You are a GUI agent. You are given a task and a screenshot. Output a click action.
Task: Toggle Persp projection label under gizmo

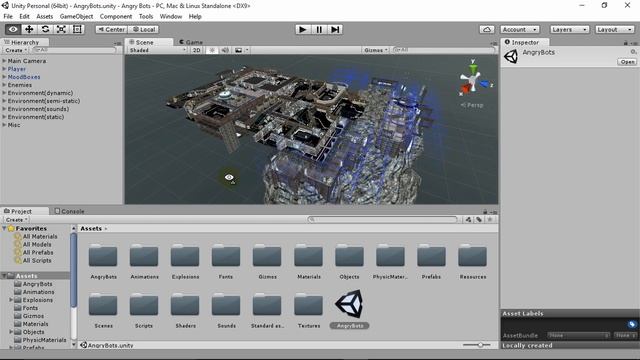tap(472, 105)
